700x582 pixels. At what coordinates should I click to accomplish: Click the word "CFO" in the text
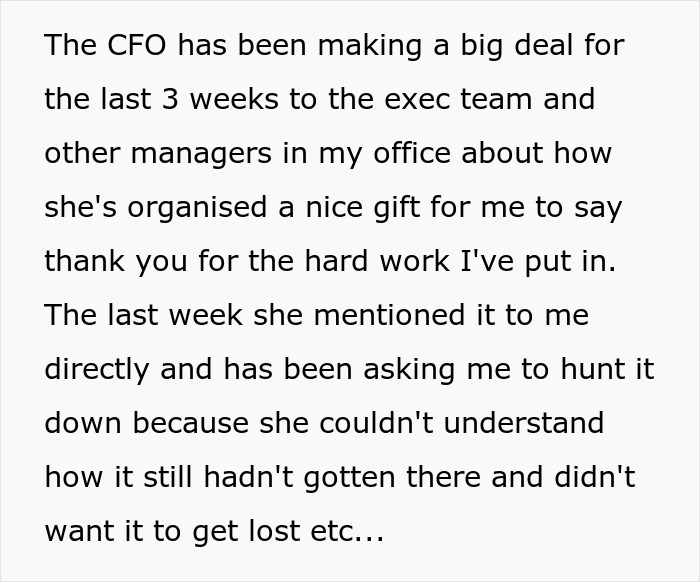click(130, 46)
